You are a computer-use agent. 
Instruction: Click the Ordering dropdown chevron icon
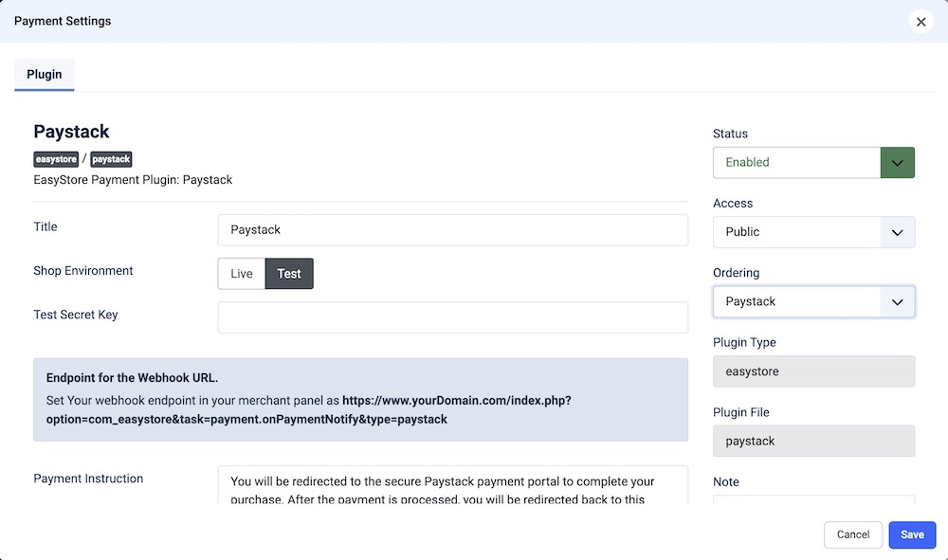(898, 302)
